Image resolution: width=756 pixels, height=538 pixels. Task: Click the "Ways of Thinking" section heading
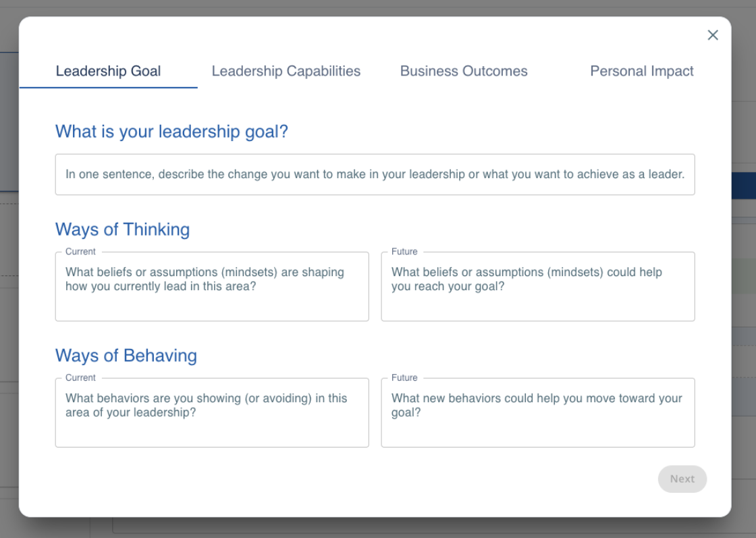point(122,230)
